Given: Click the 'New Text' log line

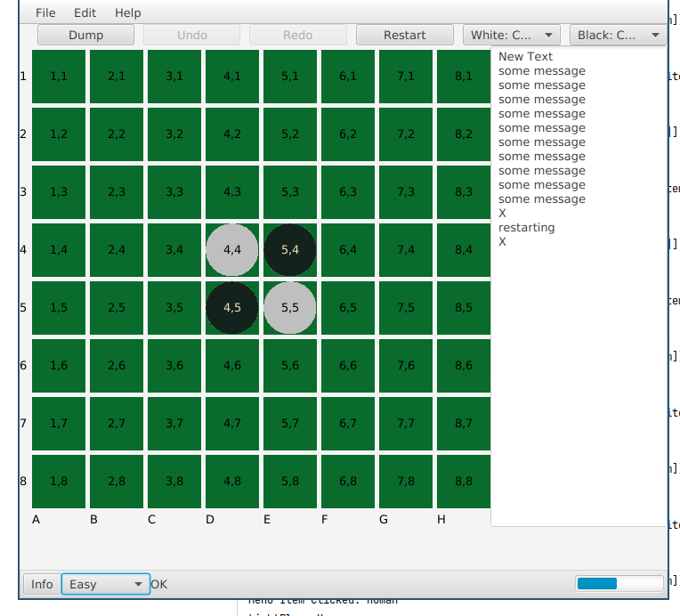Looking at the screenshot, I should pyautogui.click(x=525, y=56).
